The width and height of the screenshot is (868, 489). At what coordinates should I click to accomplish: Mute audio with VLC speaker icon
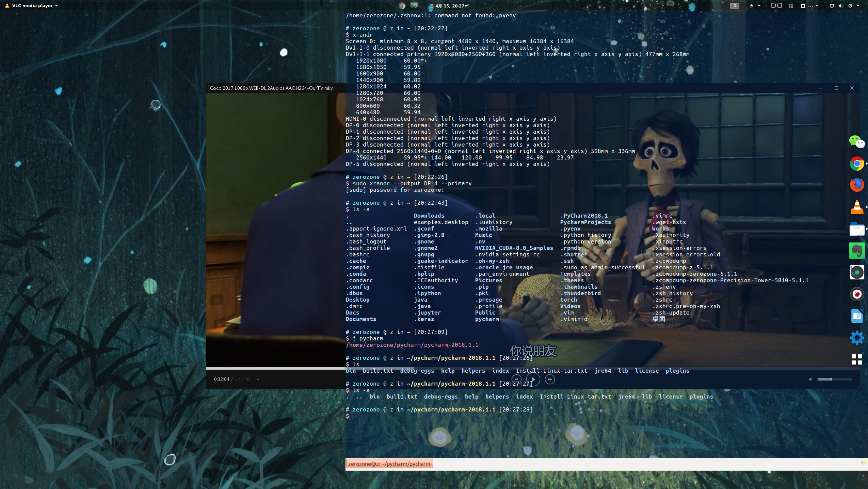[x=810, y=379]
